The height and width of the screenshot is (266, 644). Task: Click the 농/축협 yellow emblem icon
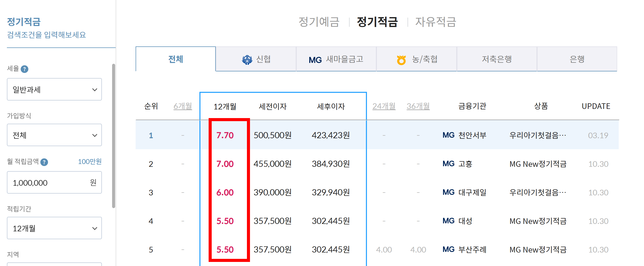[x=401, y=60]
